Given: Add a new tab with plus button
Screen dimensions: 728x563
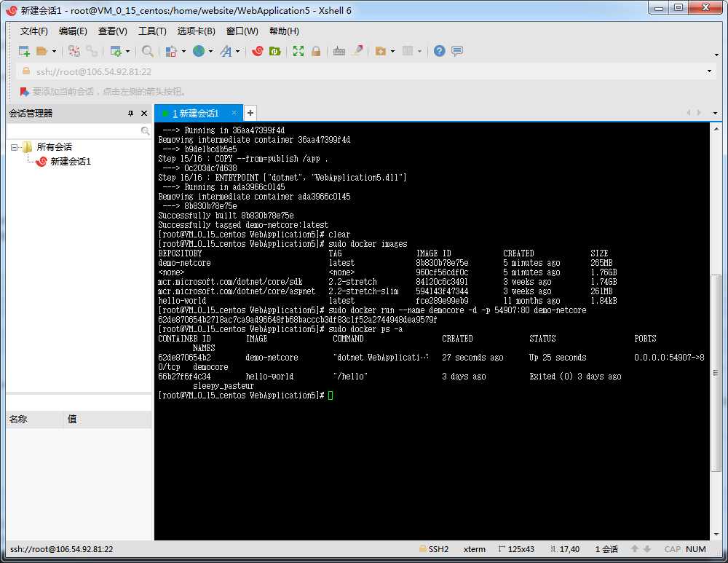Looking at the screenshot, I should (250, 113).
